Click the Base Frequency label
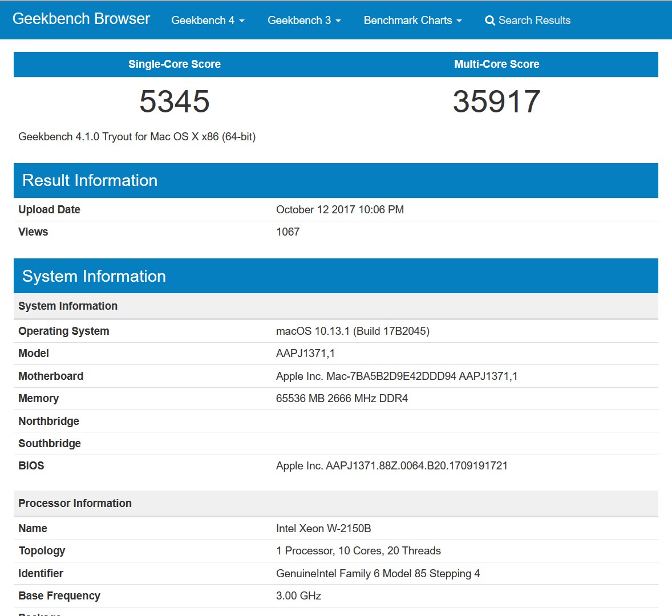The width and height of the screenshot is (672, 616). pos(59,596)
